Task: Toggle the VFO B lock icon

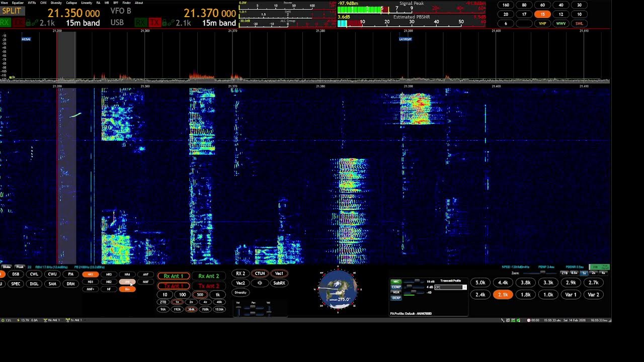Action: pos(164,23)
